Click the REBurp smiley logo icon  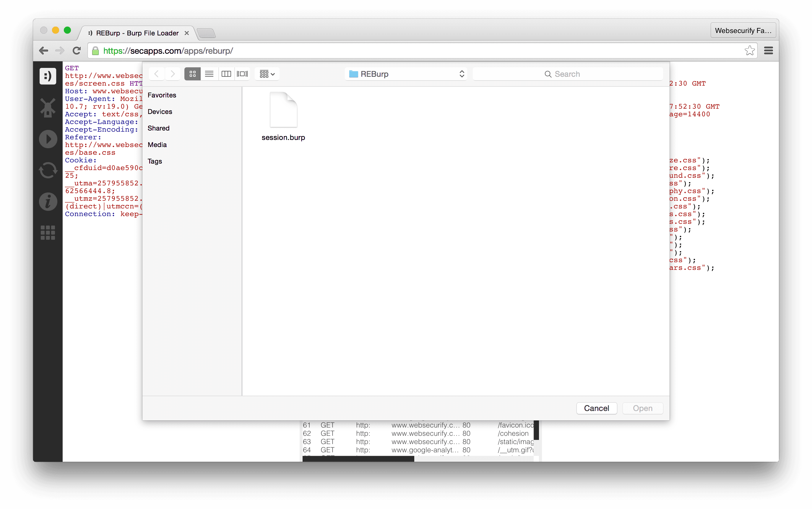click(48, 76)
